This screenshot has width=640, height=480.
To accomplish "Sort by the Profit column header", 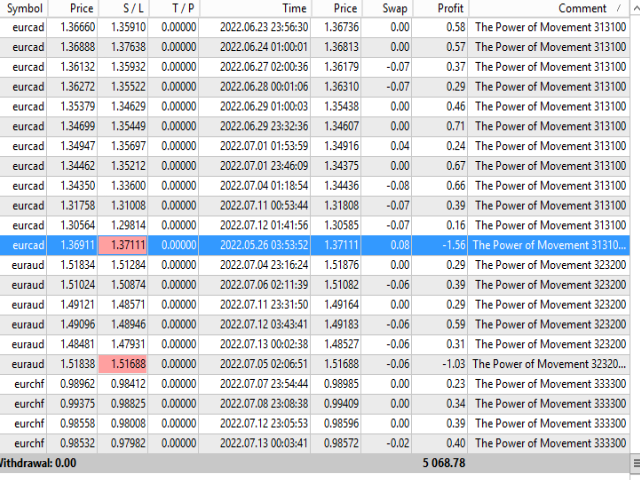I will pyautogui.click(x=450, y=8).
